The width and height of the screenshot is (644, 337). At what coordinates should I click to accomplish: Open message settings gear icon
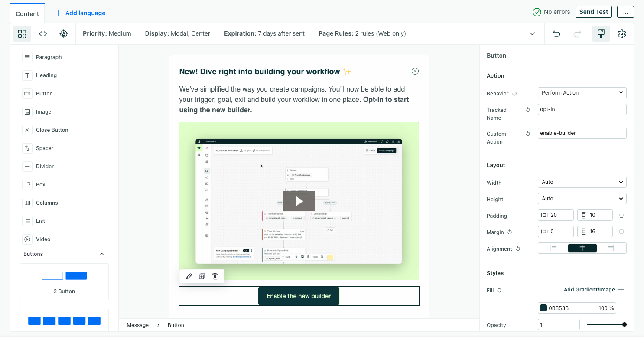coord(622,33)
